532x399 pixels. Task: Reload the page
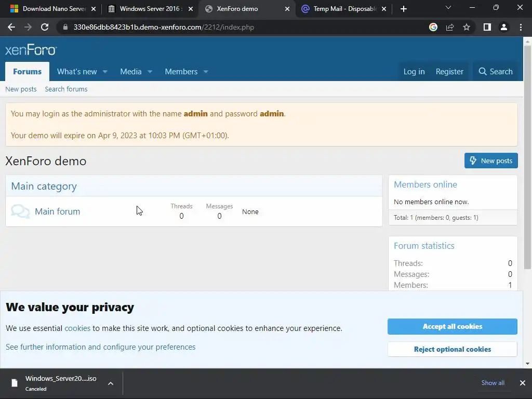(45, 27)
